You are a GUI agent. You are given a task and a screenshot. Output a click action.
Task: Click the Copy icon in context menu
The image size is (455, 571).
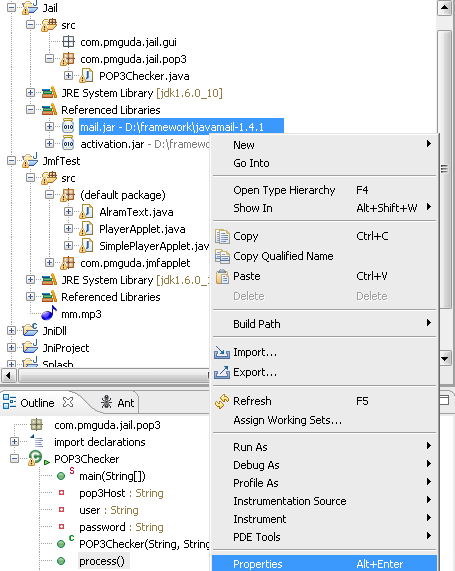(222, 236)
